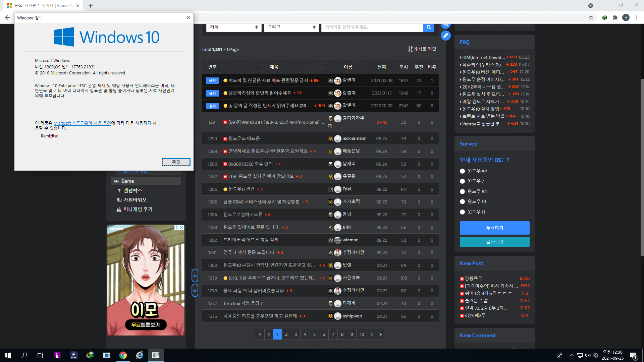Open the Windows Start menu
This screenshot has width=644, height=362.
click(x=8, y=355)
